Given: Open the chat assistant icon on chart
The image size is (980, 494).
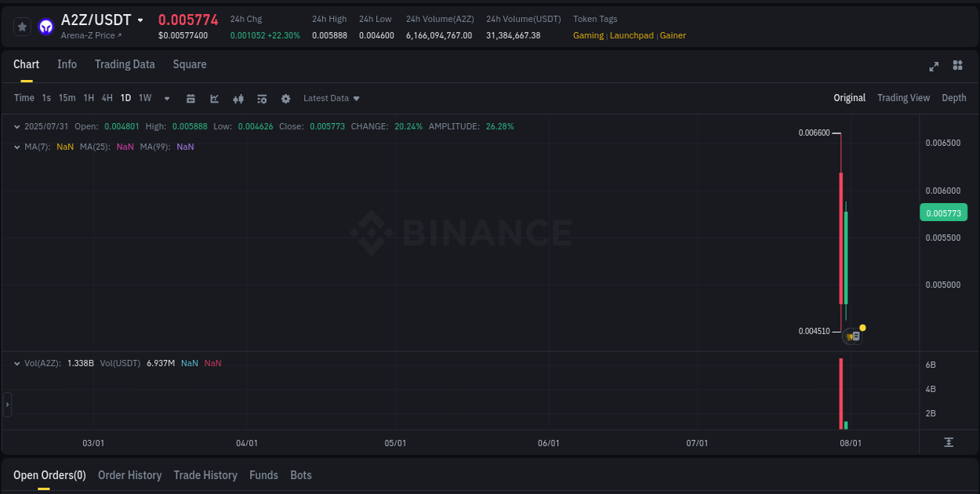Looking at the screenshot, I should [x=852, y=336].
